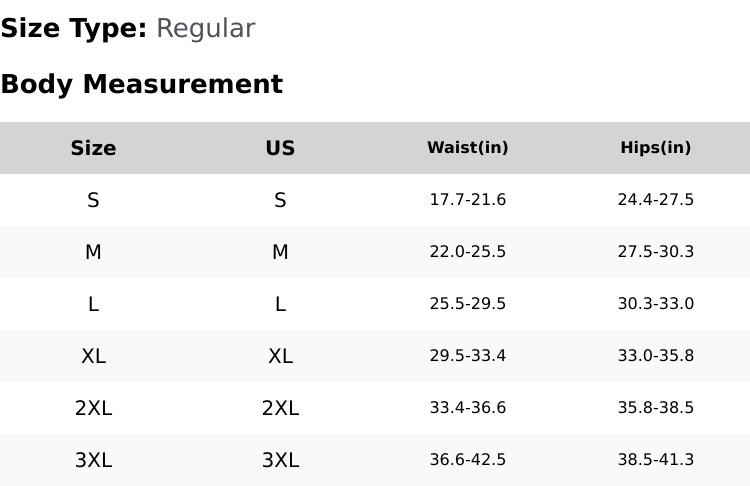Select size L in Size column

[x=93, y=304]
